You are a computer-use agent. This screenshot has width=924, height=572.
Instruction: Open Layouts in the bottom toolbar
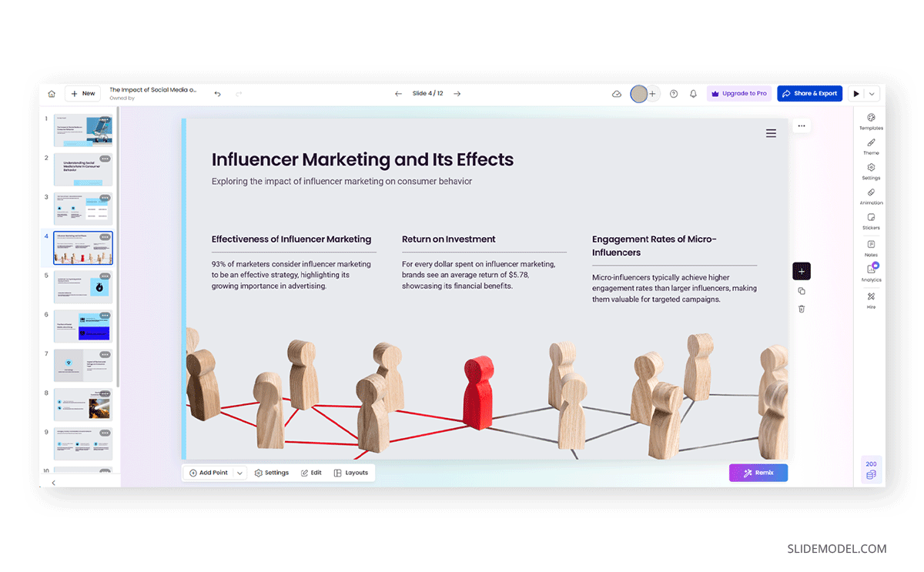[351, 473]
